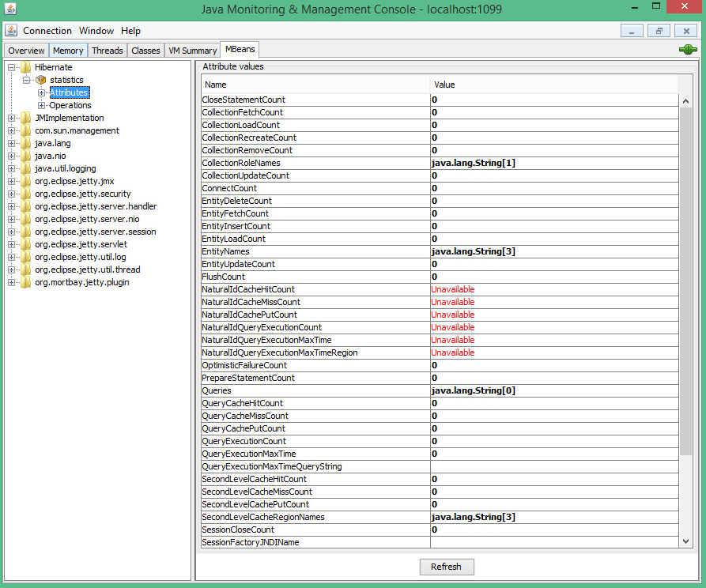Collapse the Hibernate tree node
Screen dimensions: 706x588
click(x=11, y=67)
